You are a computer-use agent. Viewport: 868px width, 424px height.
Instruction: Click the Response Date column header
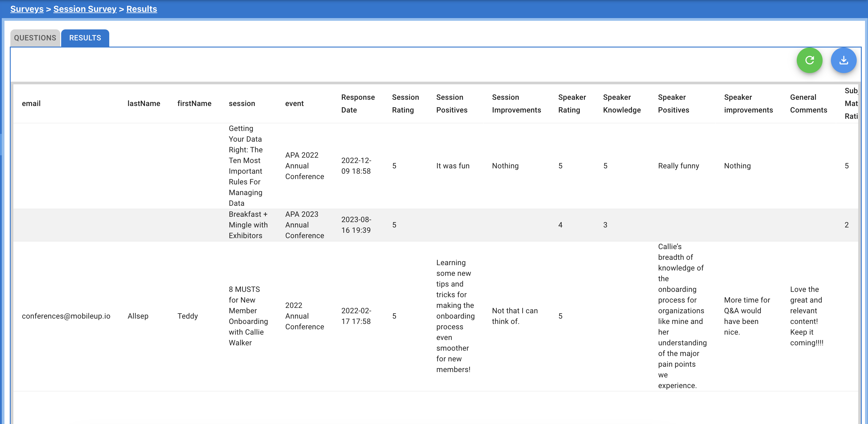click(358, 103)
